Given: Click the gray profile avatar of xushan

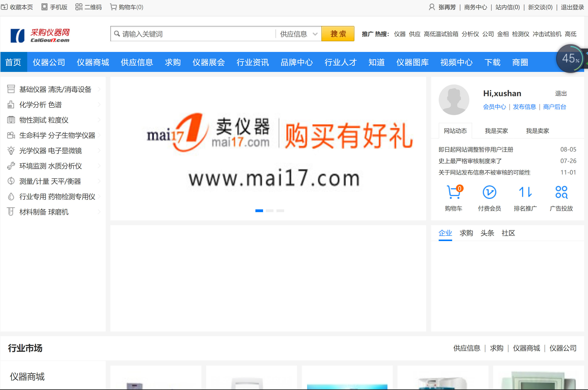Looking at the screenshot, I should coord(454,100).
